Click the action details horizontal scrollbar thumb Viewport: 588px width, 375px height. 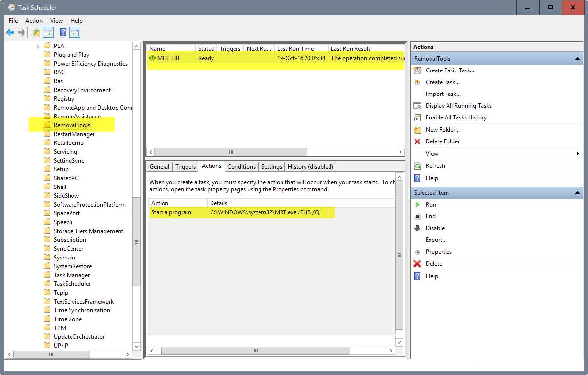click(x=255, y=351)
